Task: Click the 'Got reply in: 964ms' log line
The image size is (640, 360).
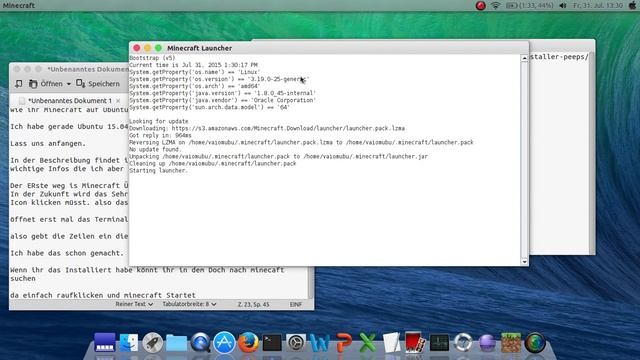Action: tap(160, 135)
